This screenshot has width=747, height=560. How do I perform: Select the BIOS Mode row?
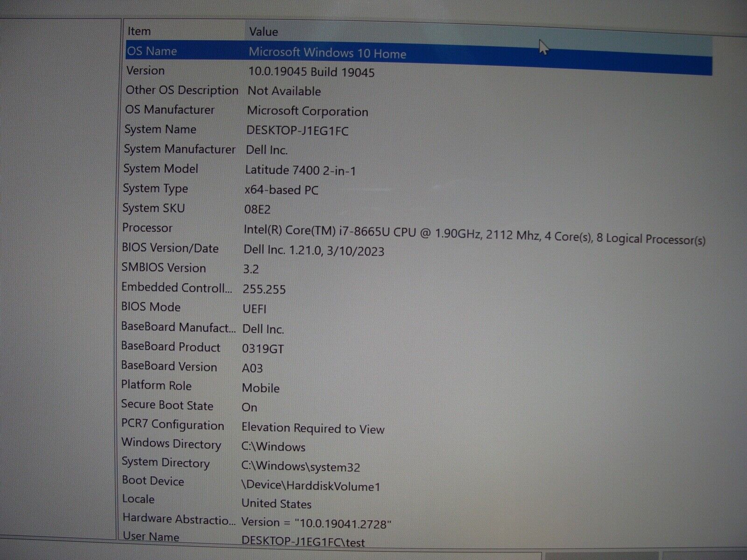click(x=151, y=307)
